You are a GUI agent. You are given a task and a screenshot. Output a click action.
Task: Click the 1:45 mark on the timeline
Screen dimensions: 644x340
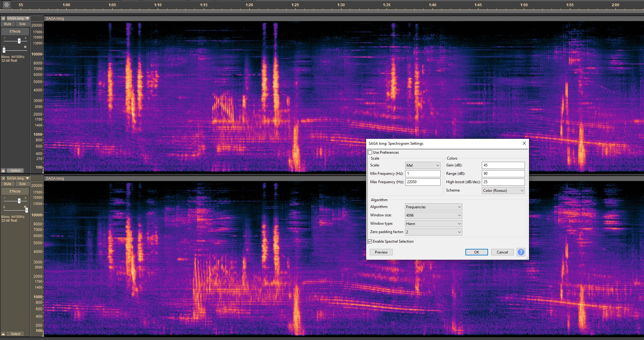pyautogui.click(x=478, y=5)
